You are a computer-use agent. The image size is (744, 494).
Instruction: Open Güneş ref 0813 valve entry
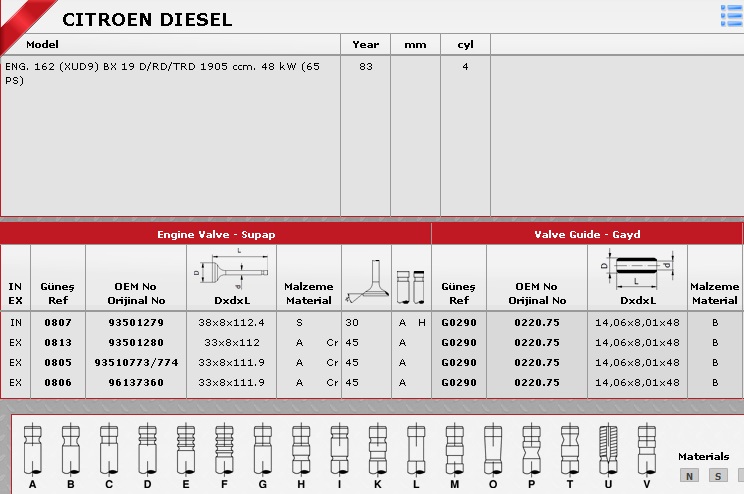click(57, 343)
